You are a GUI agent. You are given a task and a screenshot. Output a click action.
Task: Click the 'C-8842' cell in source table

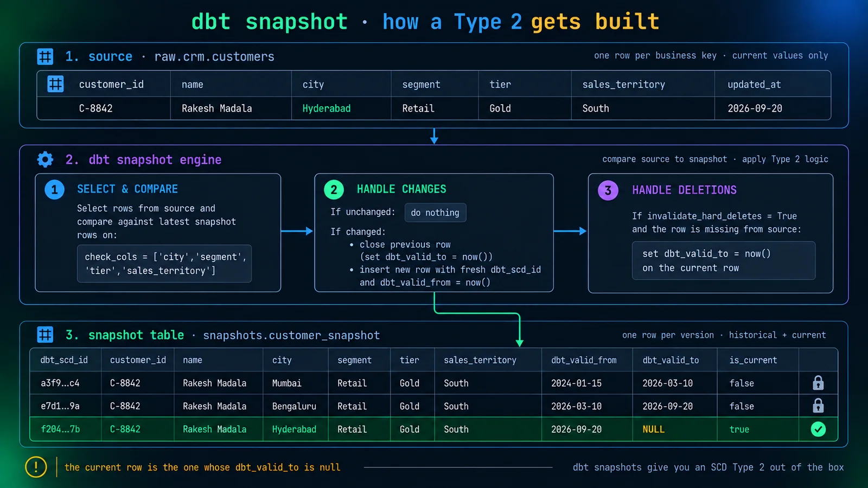(x=95, y=108)
